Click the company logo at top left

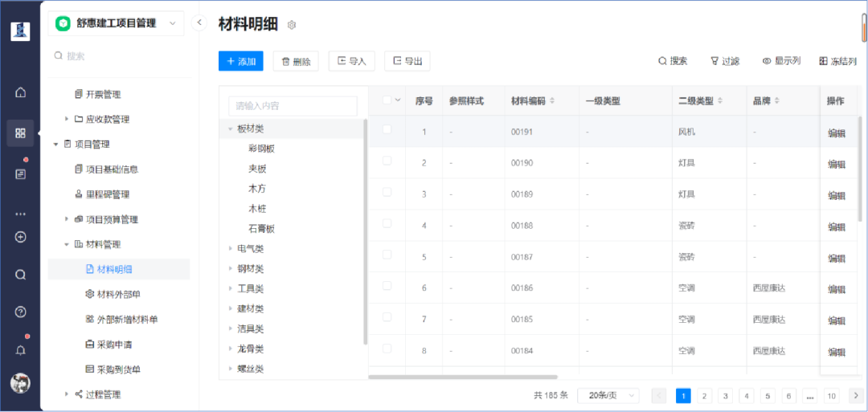[20, 31]
